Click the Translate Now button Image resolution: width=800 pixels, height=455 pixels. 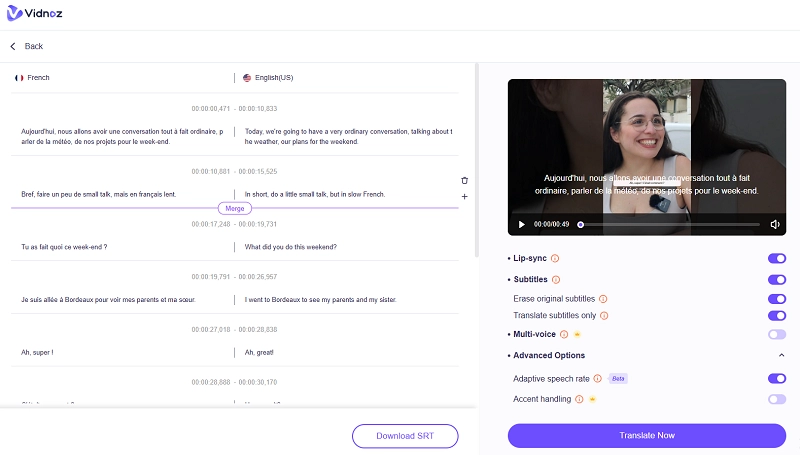click(x=646, y=436)
